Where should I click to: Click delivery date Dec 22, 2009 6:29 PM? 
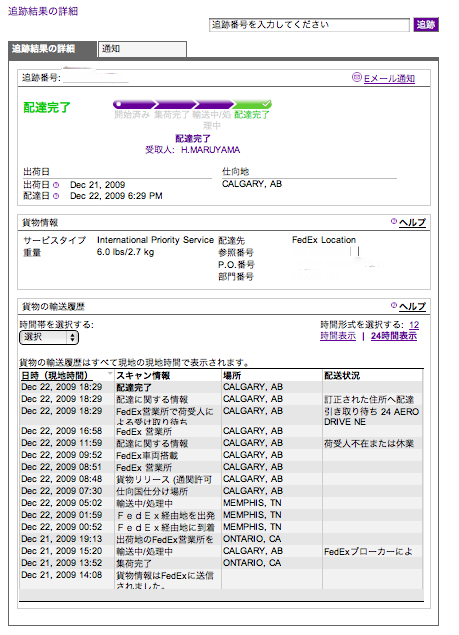116,196
